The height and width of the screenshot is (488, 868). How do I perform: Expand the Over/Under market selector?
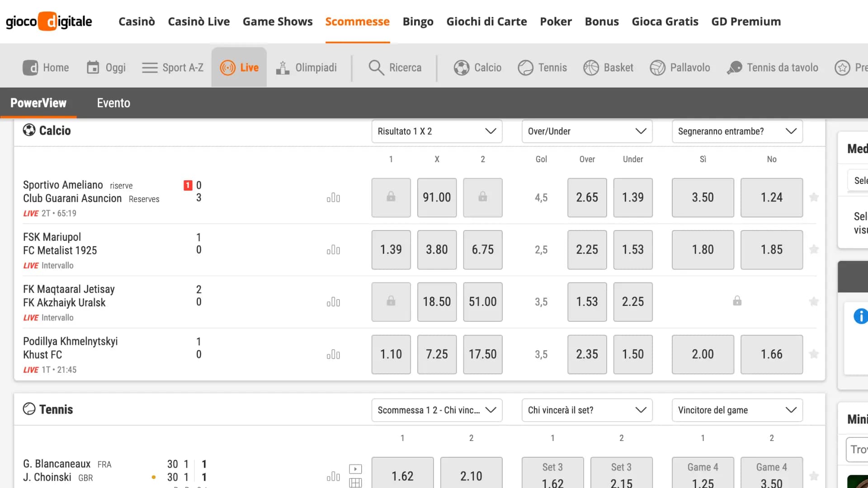point(586,131)
